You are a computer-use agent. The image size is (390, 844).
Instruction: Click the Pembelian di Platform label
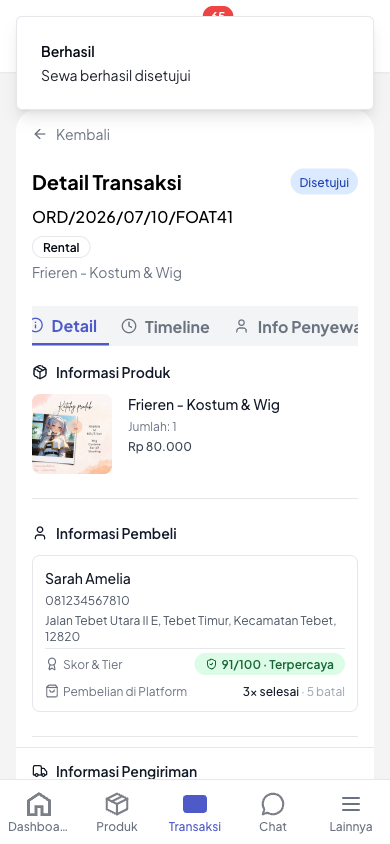[x=125, y=692]
